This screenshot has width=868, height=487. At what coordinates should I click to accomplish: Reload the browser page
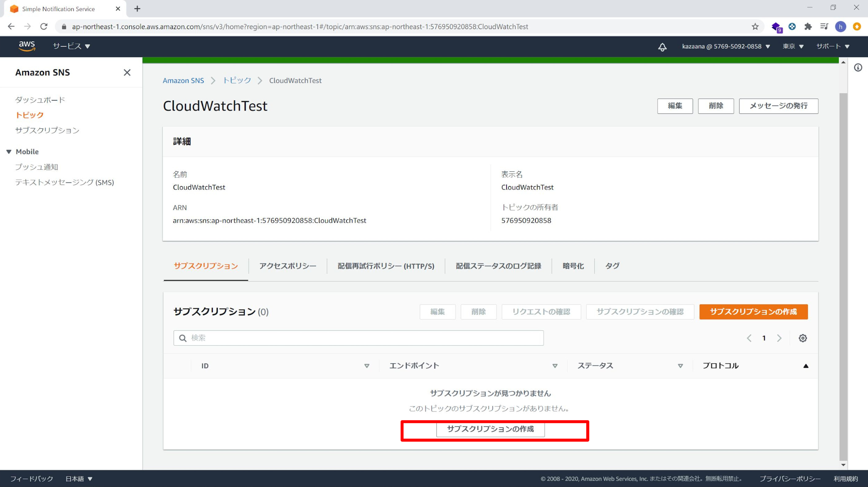[x=44, y=27]
